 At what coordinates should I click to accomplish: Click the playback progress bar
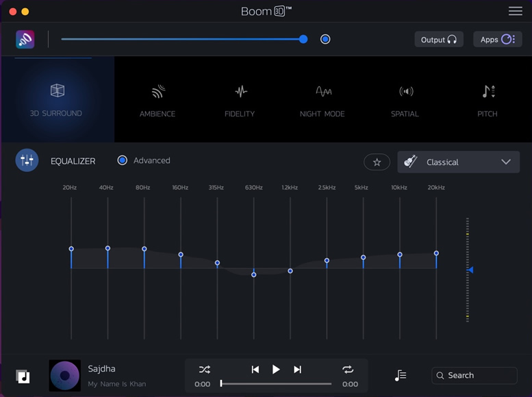[276, 384]
